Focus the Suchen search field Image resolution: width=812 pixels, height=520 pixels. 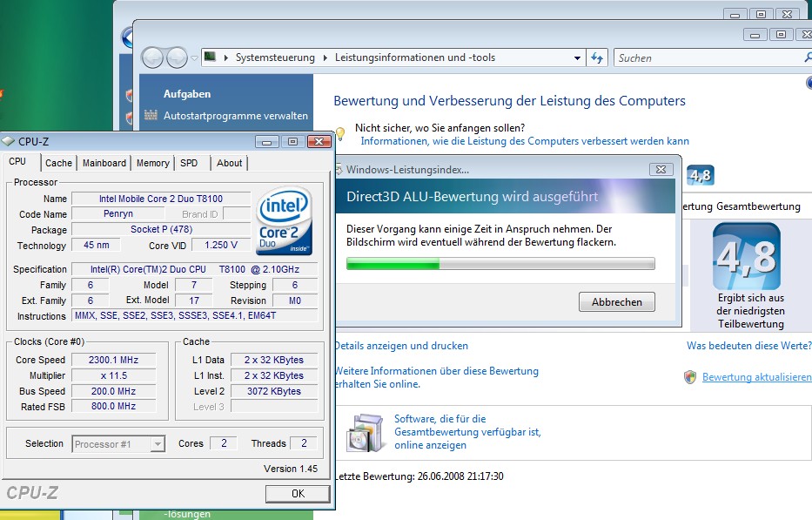click(709, 58)
